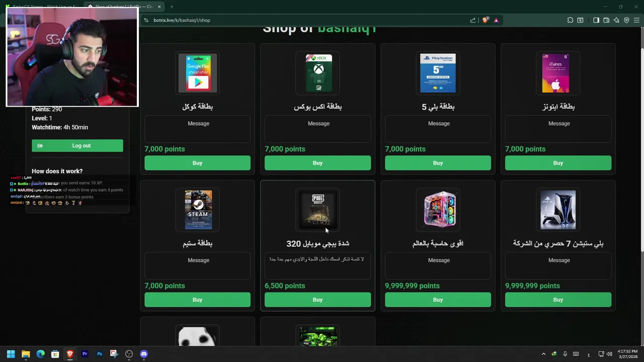Viewport: 644px width, 362px height.
Task: Open Snipping Tool from taskbar
Action: click(x=114, y=354)
